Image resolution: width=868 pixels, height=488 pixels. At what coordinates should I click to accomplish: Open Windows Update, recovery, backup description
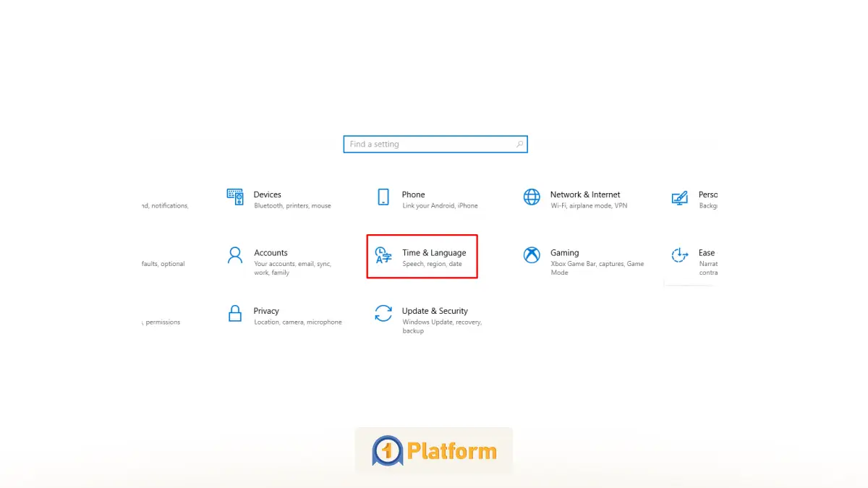(442, 326)
